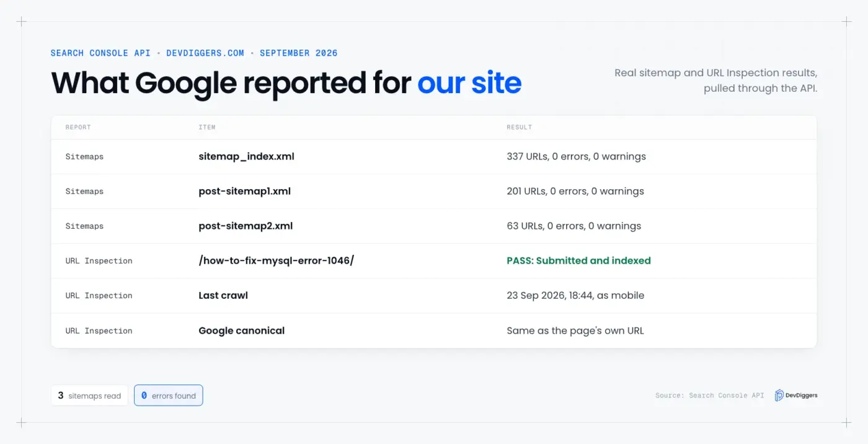Click 'Sitemaps' label in post-sitemap2.xml row

click(84, 226)
